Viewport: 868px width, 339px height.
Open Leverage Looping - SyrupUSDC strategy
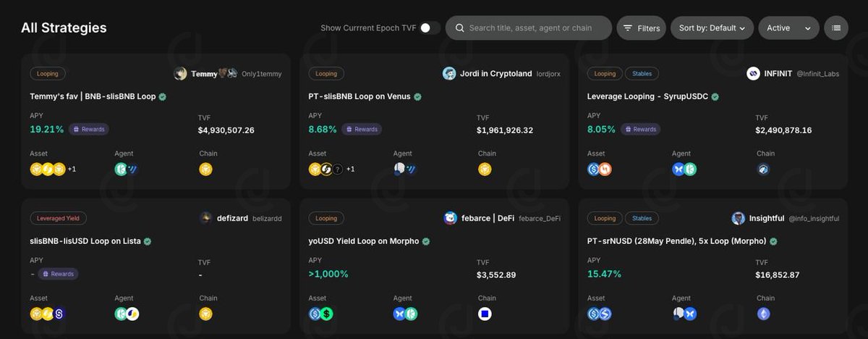[648, 96]
